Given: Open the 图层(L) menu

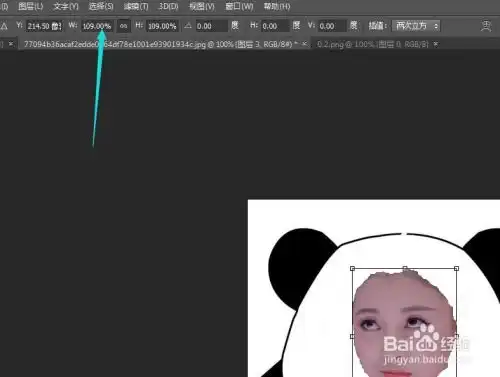Looking at the screenshot, I should tap(30, 6).
